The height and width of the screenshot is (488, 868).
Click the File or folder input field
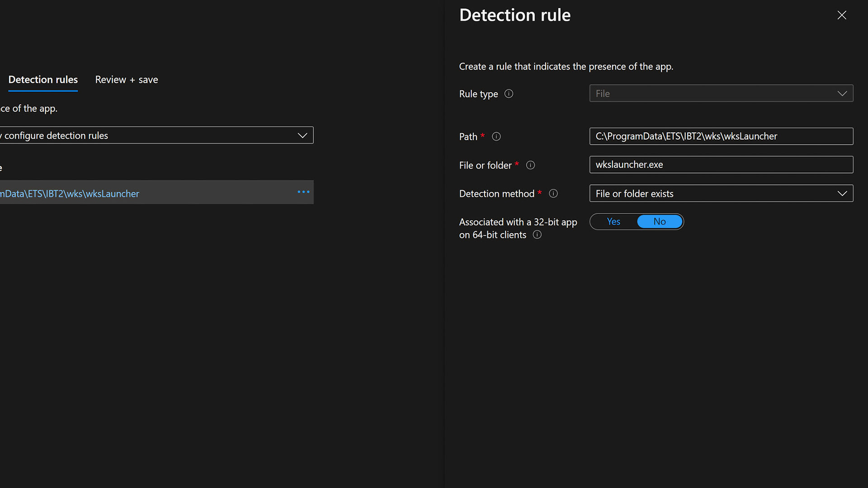click(721, 165)
